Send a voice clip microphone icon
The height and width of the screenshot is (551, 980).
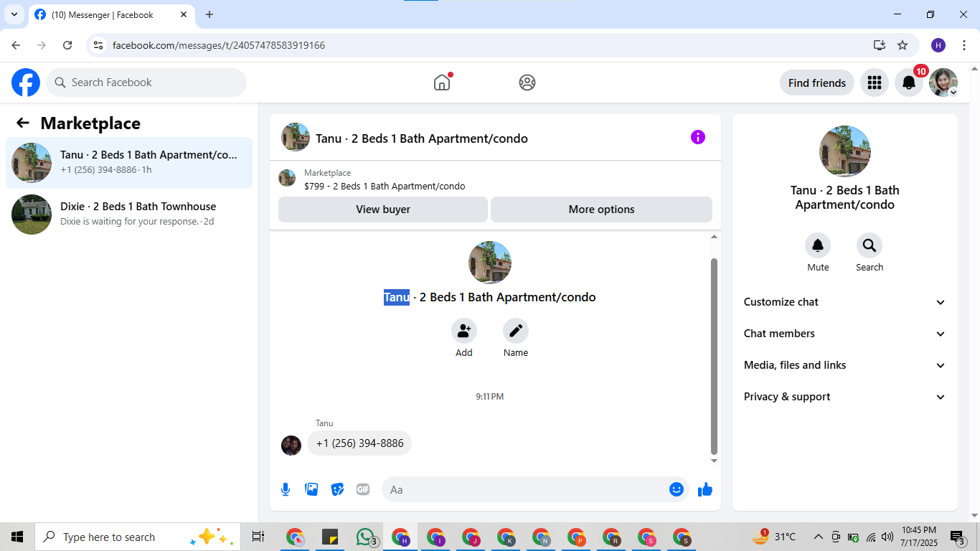click(286, 489)
